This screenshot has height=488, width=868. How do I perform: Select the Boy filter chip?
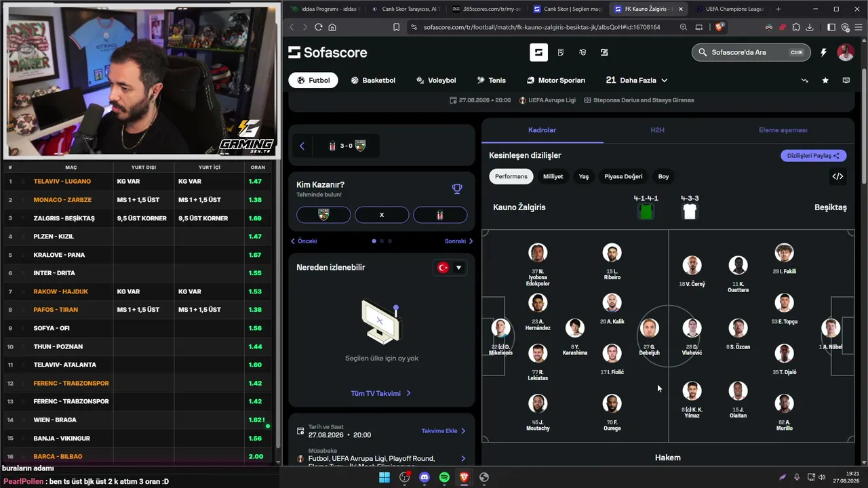[x=663, y=176]
